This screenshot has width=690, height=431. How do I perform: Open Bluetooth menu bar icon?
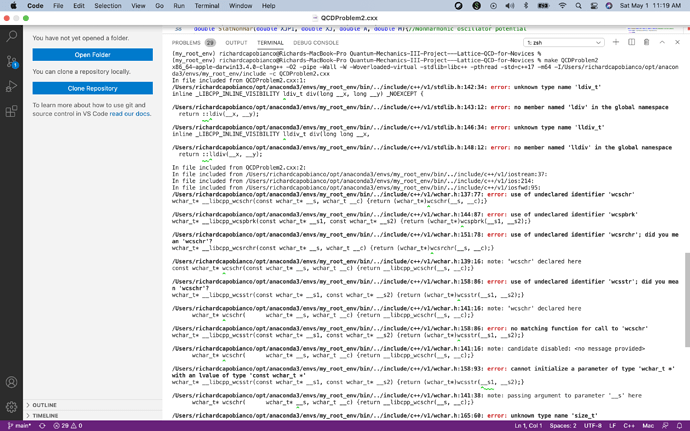click(x=525, y=6)
